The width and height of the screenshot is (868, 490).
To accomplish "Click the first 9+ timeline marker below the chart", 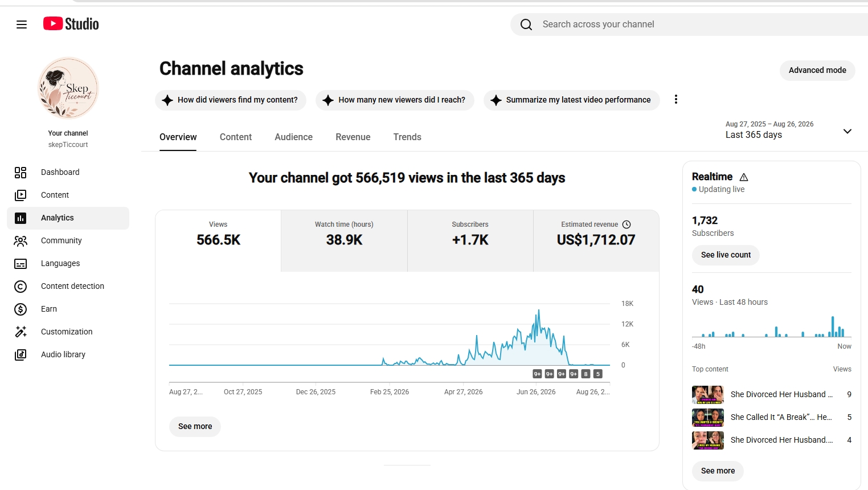I will click(x=537, y=374).
